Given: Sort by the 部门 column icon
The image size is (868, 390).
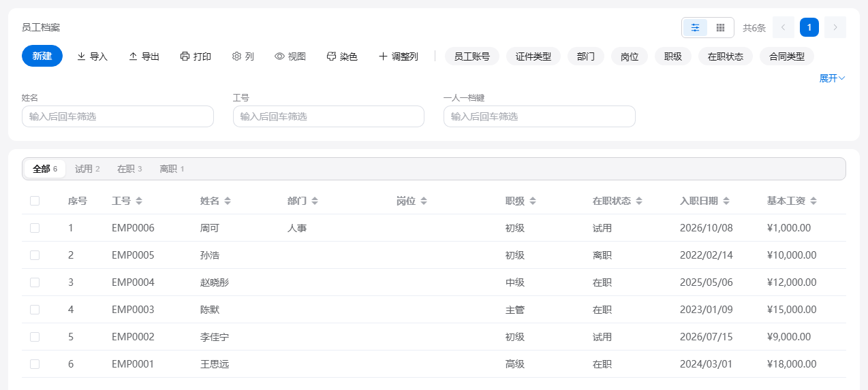Looking at the screenshot, I should pos(315,201).
